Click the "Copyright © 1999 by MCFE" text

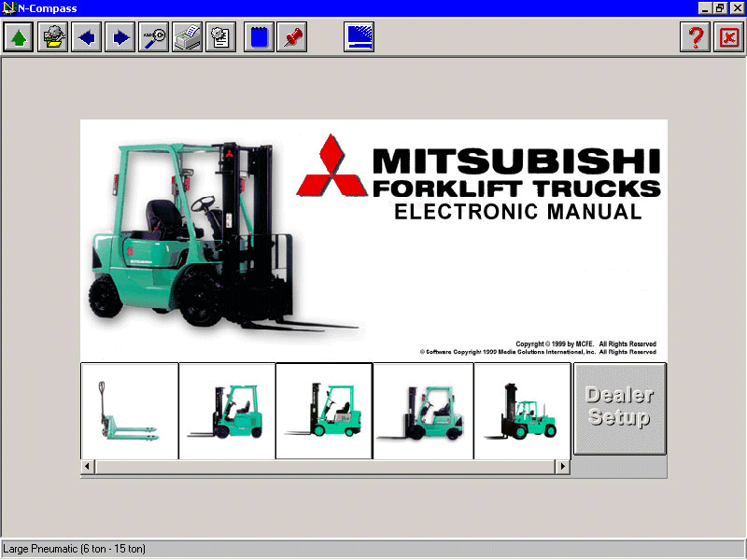pos(555,343)
